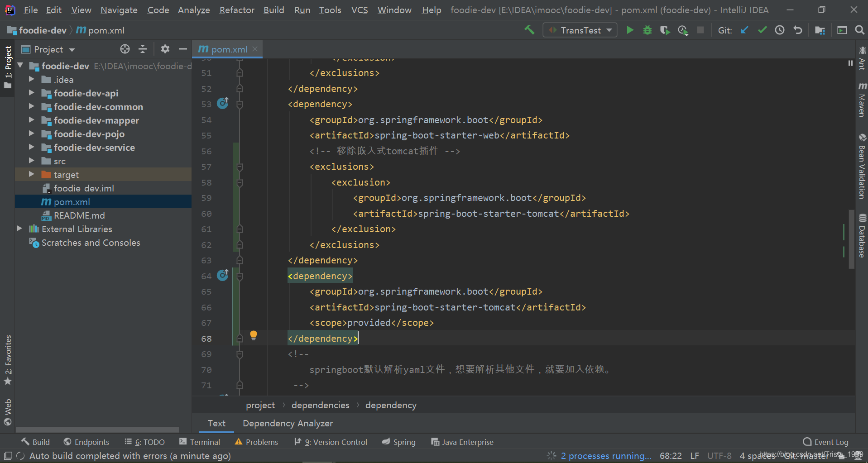868x463 pixels.
Task: Open the Ant tool window
Action: 862,58
